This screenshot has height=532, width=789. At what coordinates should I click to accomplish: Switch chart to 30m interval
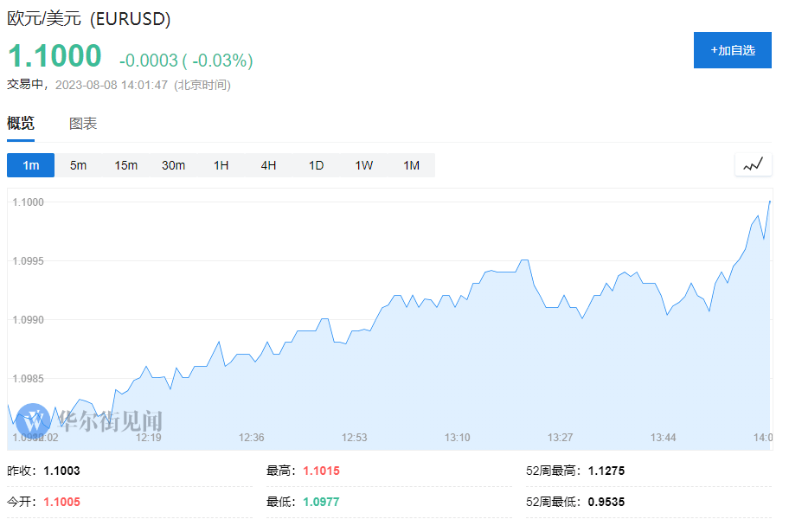pyautogui.click(x=173, y=165)
